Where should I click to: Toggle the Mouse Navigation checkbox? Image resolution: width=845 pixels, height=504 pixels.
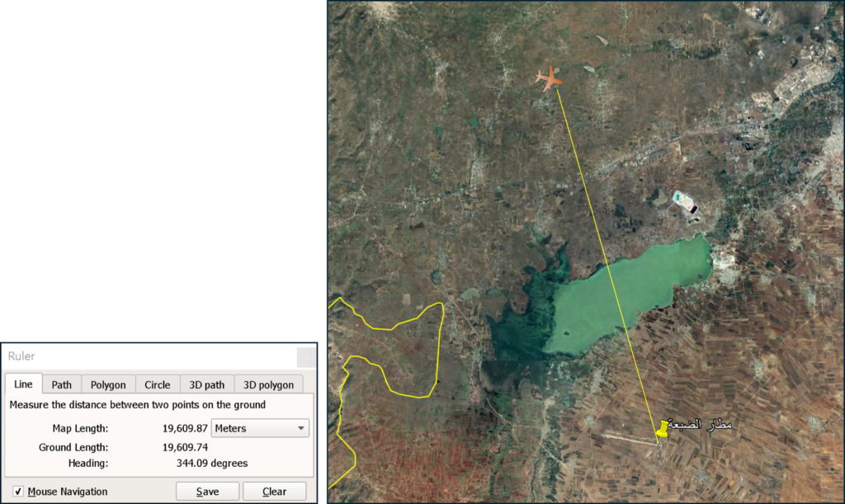pos(18,492)
